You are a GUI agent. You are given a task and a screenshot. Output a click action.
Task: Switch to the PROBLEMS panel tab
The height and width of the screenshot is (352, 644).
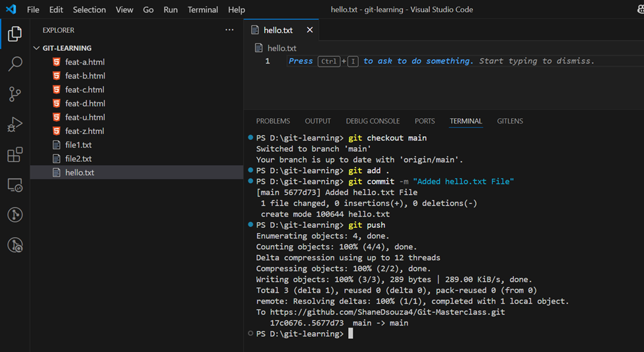pos(273,121)
